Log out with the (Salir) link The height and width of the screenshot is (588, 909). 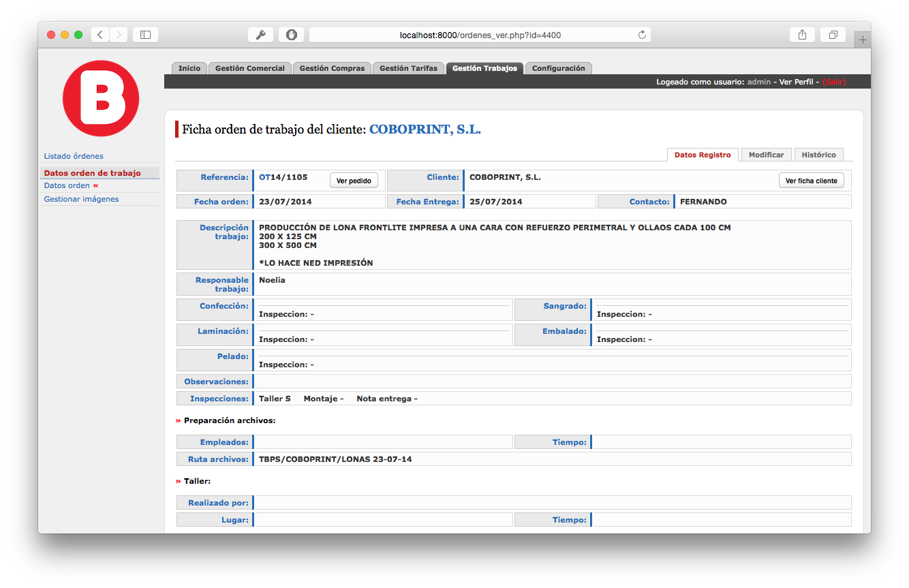coord(834,82)
